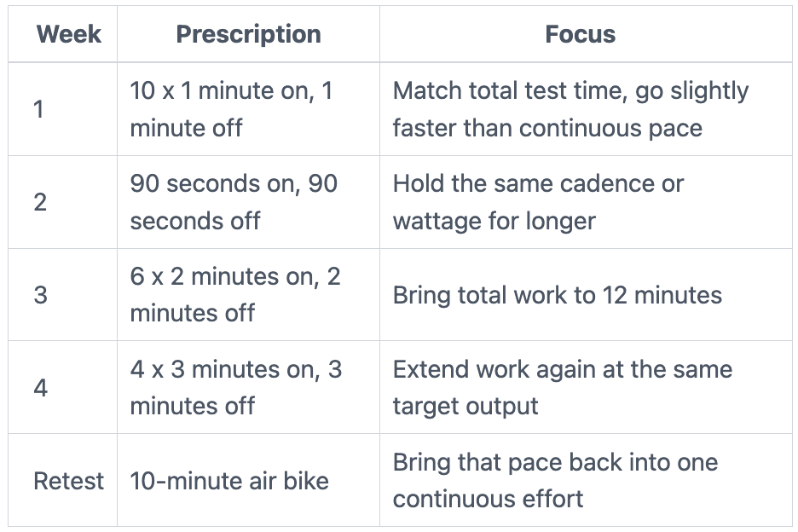Click the words 'continuous effort' in last row
The height and width of the screenshot is (532, 798).
point(488,499)
